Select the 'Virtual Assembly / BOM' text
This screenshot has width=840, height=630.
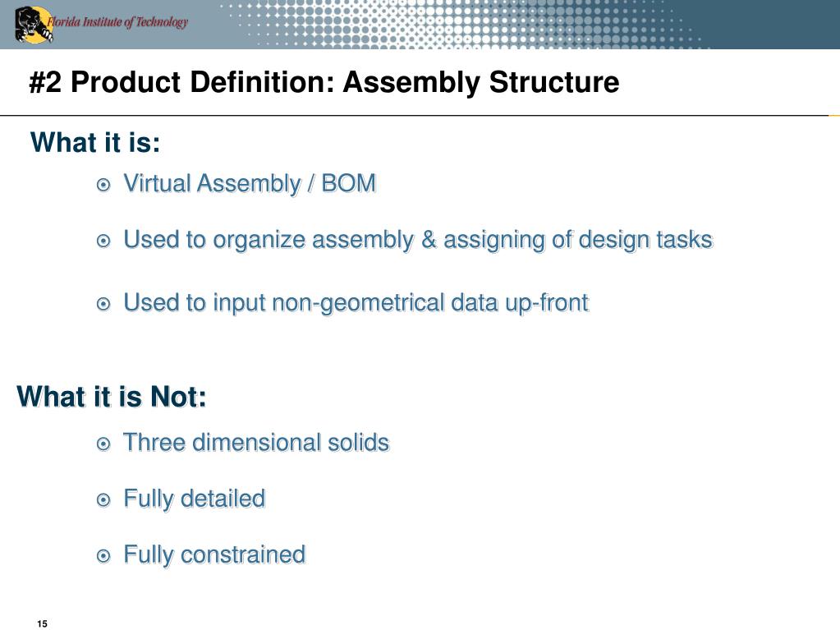point(250,184)
